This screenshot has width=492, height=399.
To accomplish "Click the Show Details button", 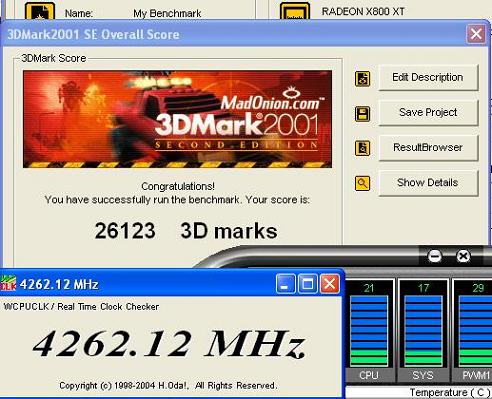I will [428, 183].
